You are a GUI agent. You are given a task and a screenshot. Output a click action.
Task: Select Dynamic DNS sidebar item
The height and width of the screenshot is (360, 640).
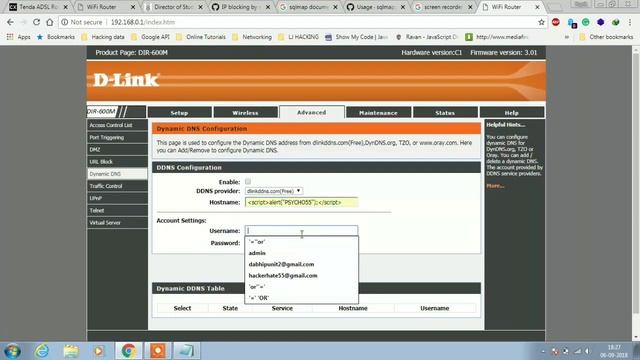coord(117,174)
